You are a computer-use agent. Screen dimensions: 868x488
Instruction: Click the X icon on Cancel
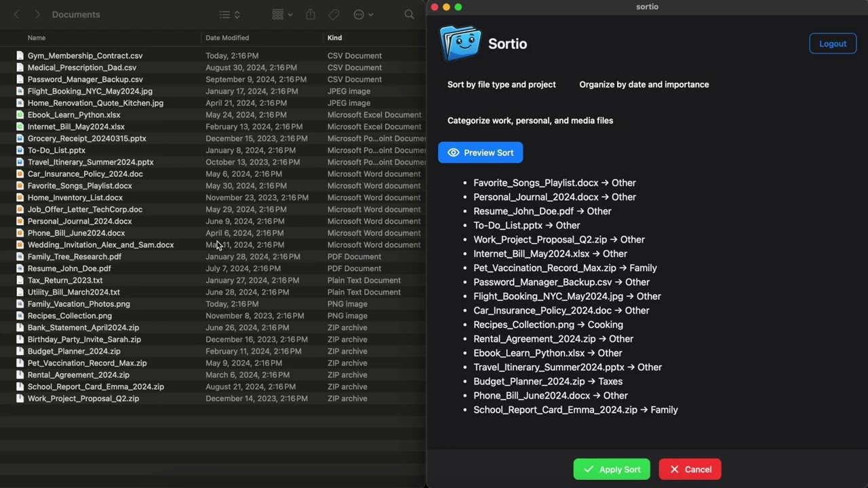point(674,469)
